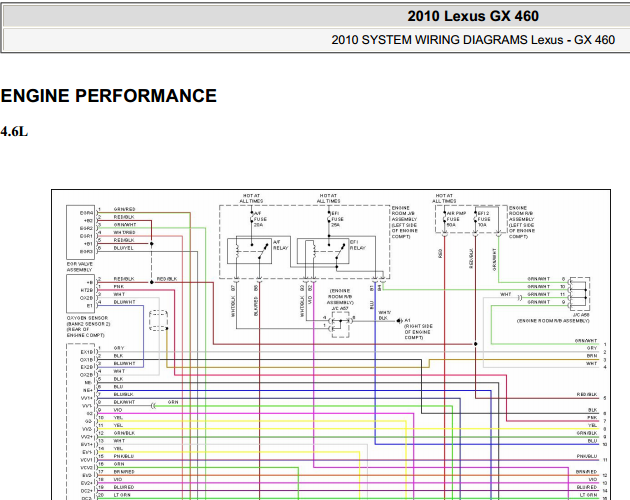Click the 'J/C A57' junction connector box
Image resolution: width=630 pixels, height=500 pixels.
click(340, 325)
